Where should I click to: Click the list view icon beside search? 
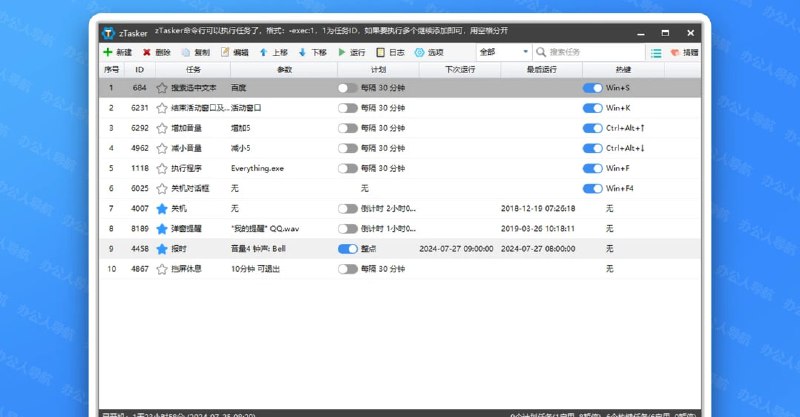[x=656, y=52]
